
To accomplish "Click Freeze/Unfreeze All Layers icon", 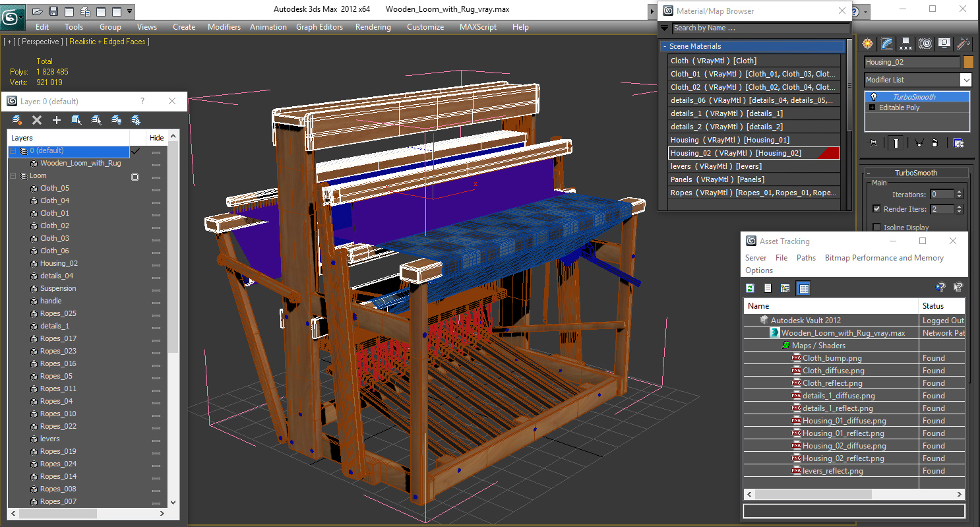I will [x=136, y=120].
